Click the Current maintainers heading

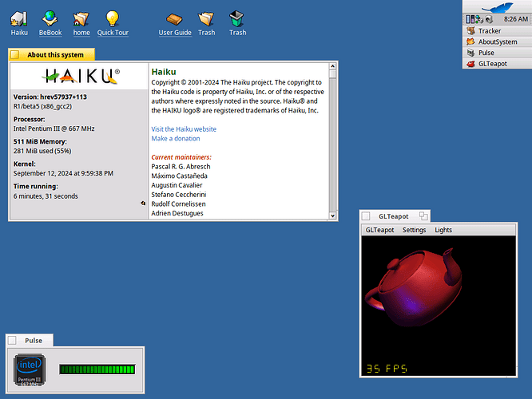coord(181,157)
